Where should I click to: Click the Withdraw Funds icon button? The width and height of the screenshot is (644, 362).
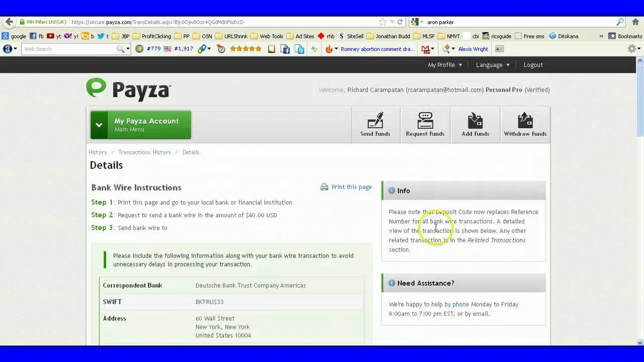point(525,124)
